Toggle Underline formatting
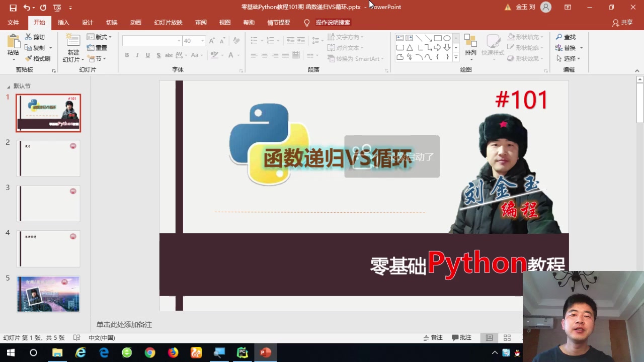 148,55
